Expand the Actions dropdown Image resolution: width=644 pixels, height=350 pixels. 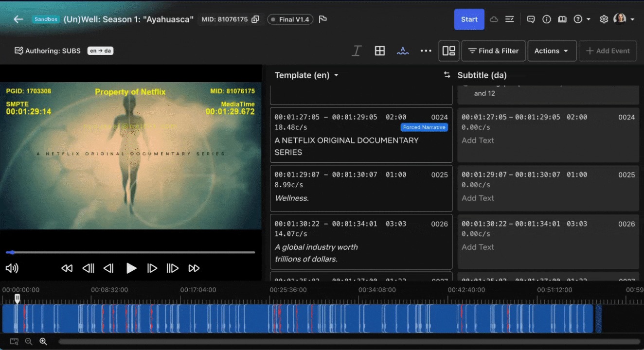point(552,51)
